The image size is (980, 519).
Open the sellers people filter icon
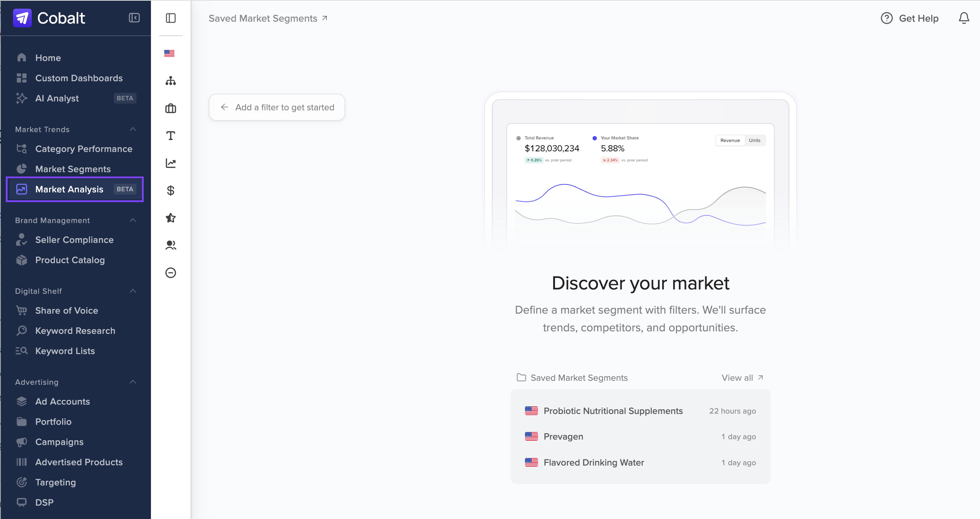[x=171, y=245]
